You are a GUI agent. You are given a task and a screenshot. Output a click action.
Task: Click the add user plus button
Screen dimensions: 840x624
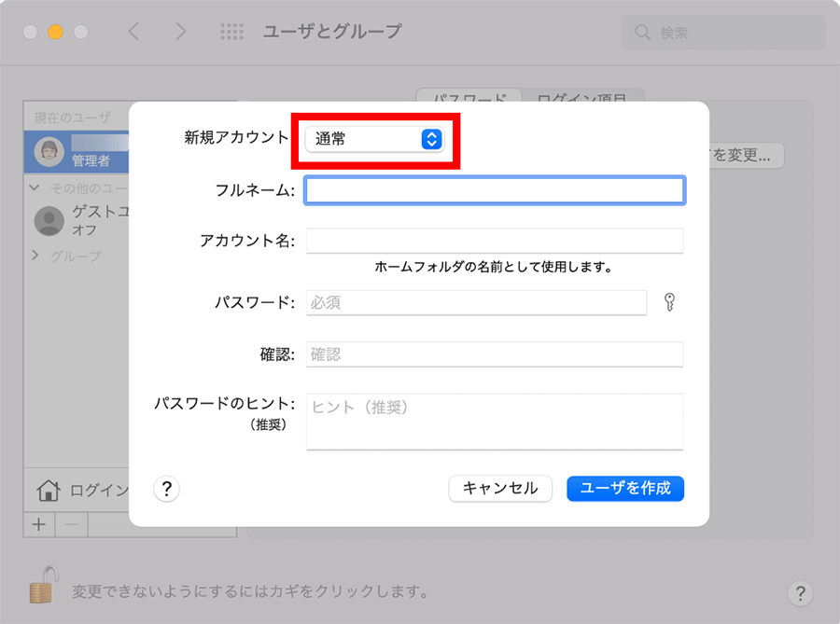pyautogui.click(x=38, y=524)
